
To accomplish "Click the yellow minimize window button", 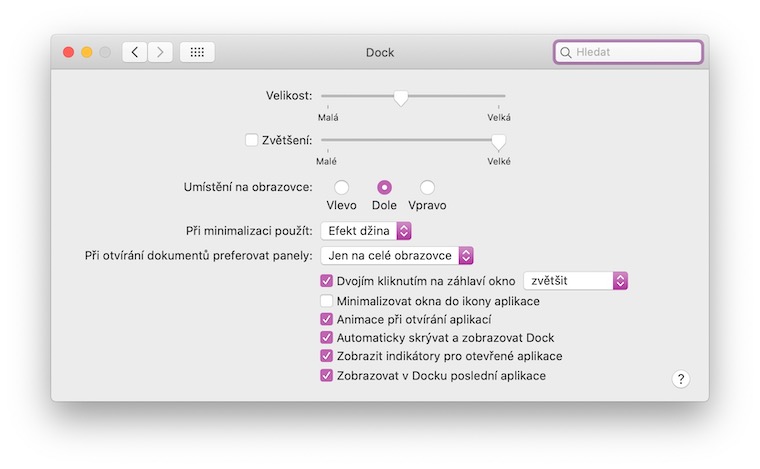I will tap(87, 52).
